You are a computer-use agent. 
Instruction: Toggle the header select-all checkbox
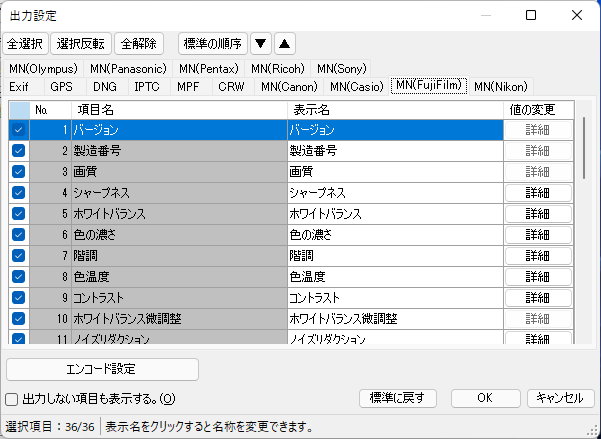pos(19,109)
